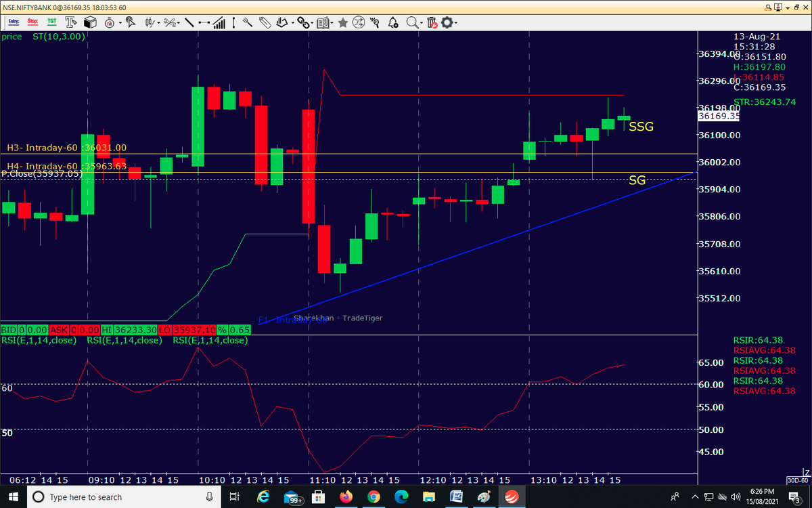Select the pointer cursor tool
The image size is (812, 508).
tap(130, 22)
